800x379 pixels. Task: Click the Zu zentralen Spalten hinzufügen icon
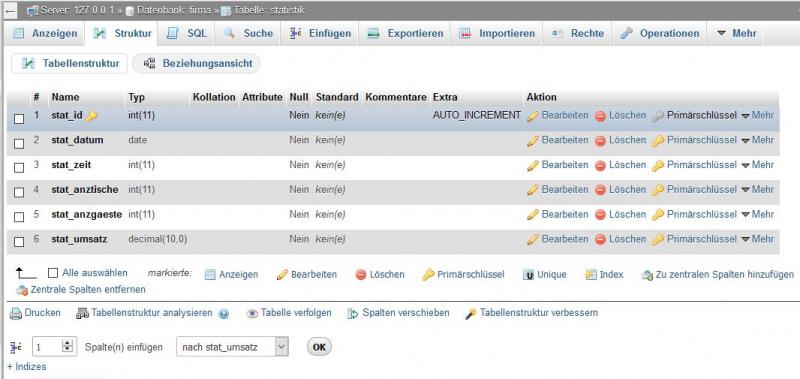(x=647, y=275)
